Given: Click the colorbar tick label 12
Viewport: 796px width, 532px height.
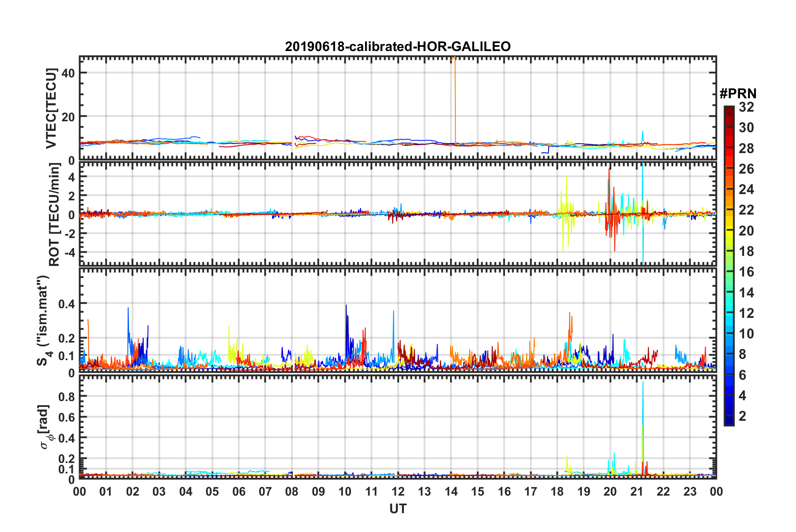Looking at the screenshot, I should (x=746, y=313).
